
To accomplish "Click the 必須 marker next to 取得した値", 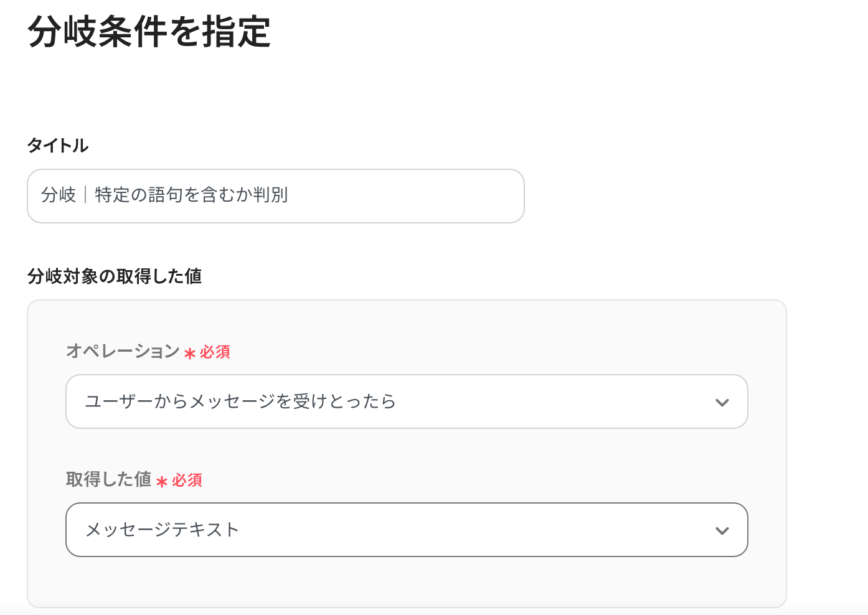I will [187, 481].
